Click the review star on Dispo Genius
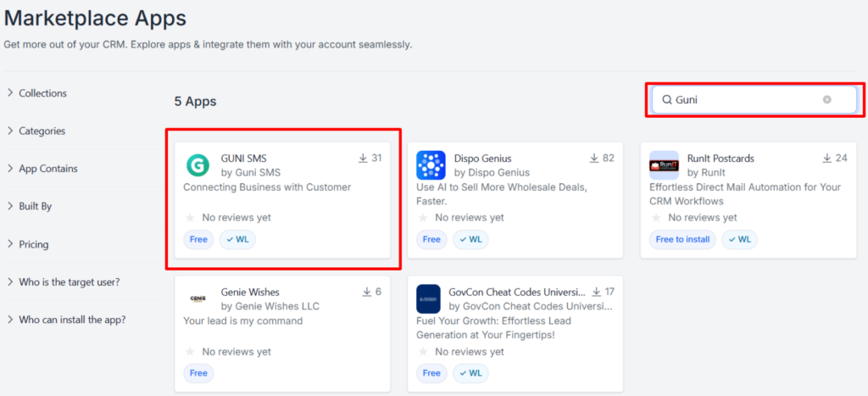The image size is (868, 396). [x=423, y=218]
